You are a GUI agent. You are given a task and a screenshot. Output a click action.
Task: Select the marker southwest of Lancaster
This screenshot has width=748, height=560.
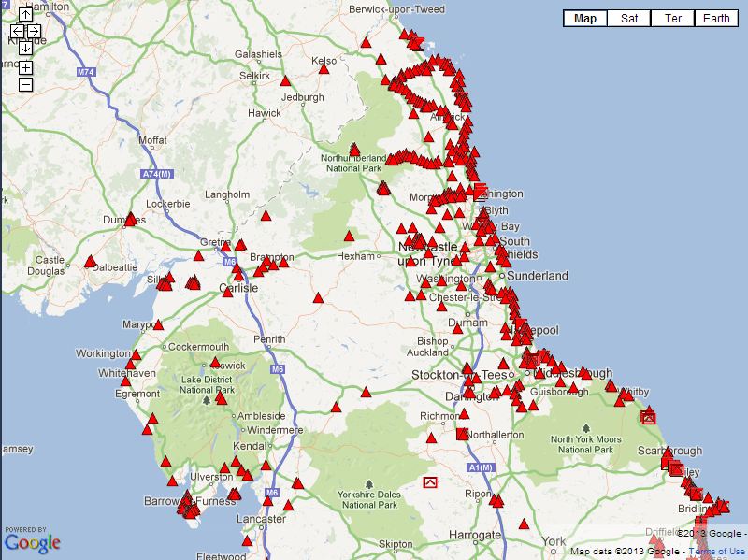point(247,541)
